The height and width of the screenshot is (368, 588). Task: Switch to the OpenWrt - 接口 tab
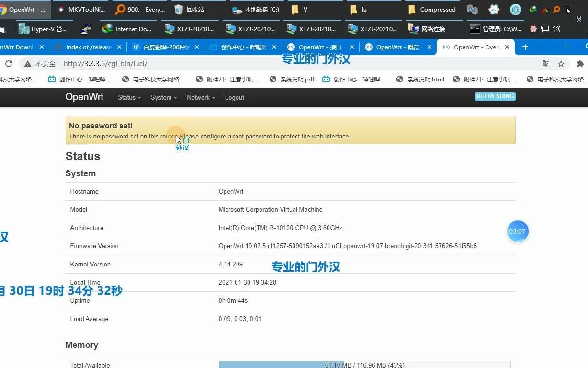tap(321, 47)
